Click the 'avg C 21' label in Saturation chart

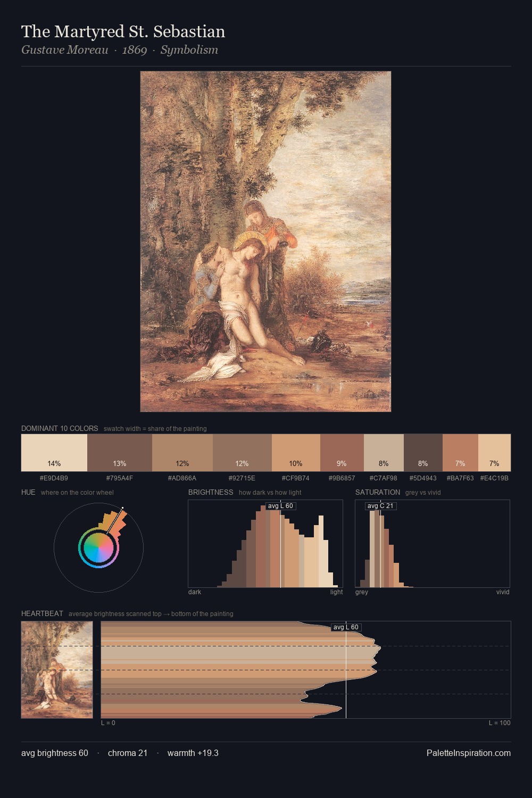pos(380,506)
